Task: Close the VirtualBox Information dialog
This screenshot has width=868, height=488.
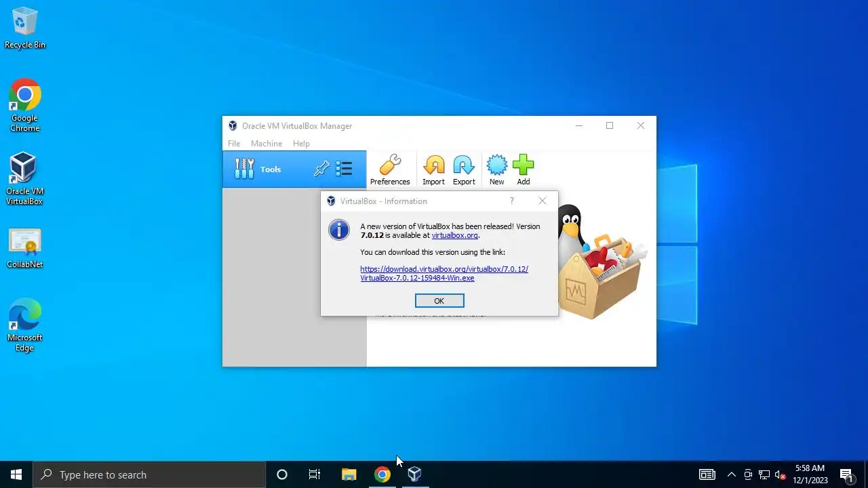Action: pyautogui.click(x=542, y=201)
